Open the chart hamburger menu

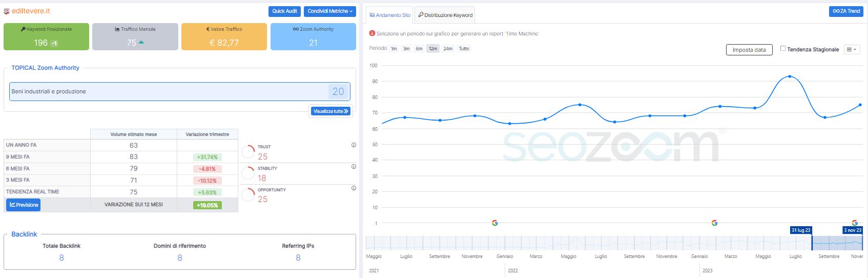[x=852, y=50]
